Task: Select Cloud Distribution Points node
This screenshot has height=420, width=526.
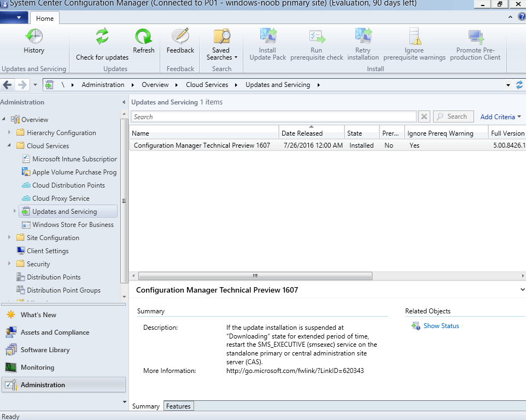Action: pos(63,185)
